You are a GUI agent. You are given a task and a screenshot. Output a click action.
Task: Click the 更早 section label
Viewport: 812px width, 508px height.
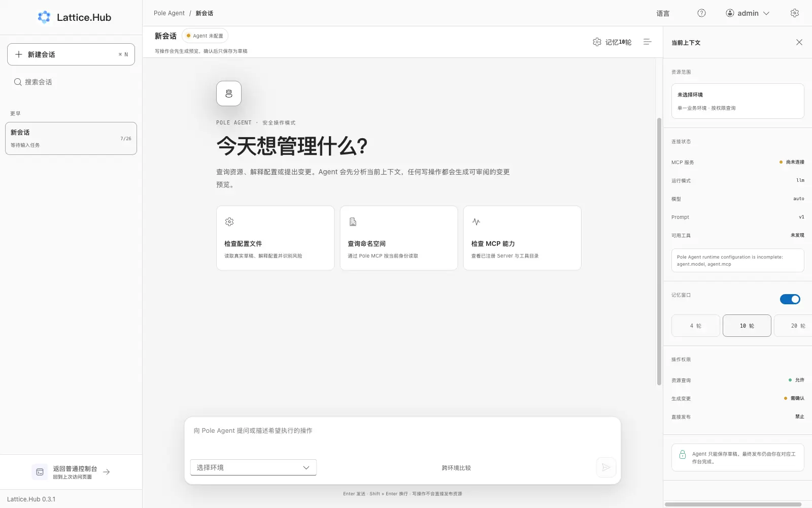(15, 114)
